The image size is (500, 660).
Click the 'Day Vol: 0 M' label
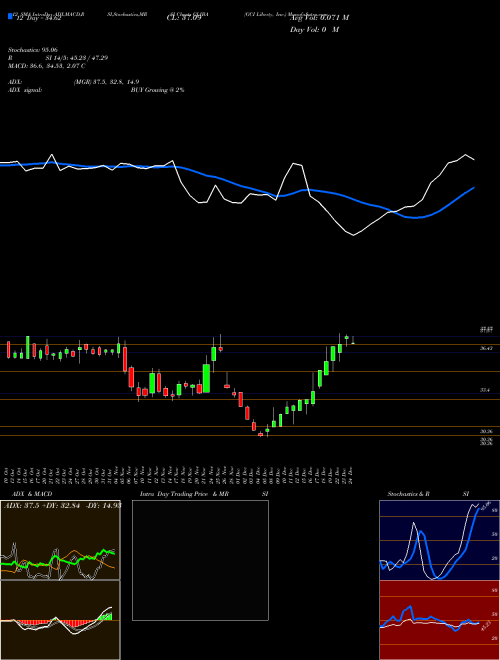point(315,30)
